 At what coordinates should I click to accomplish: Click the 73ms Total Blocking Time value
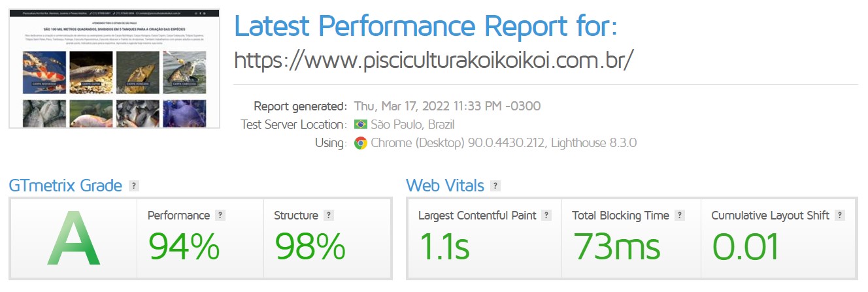(617, 247)
